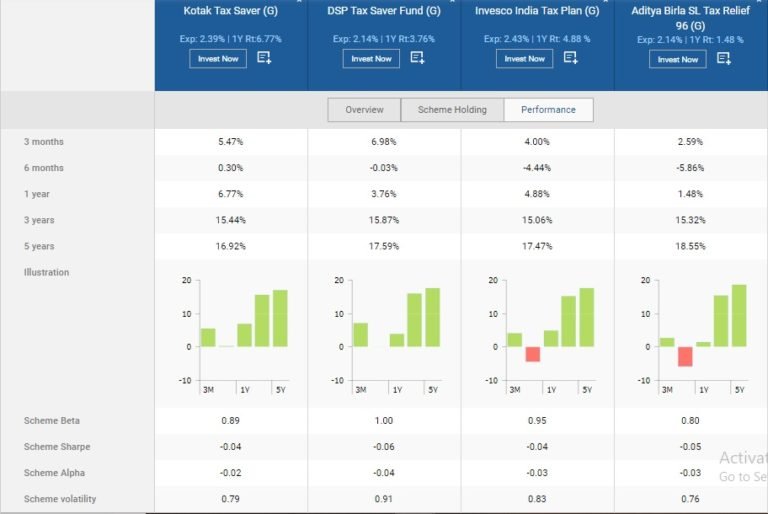Click Kotak Scheme volatility value 0.79

point(231,499)
